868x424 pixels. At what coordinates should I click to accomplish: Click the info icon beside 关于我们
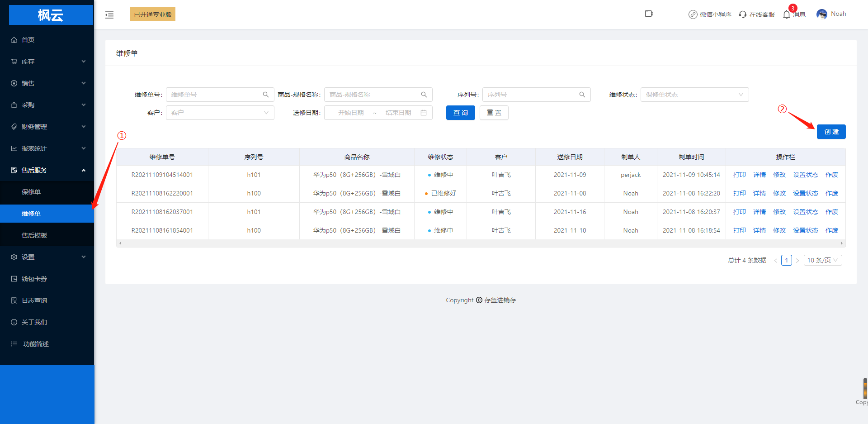pos(14,322)
